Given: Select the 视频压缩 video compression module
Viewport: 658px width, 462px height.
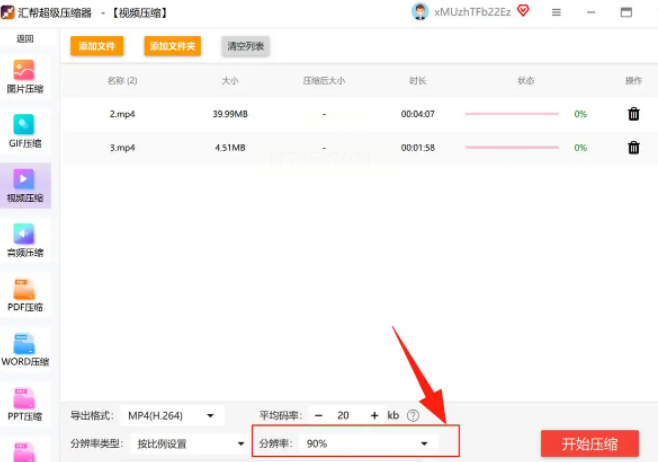Looking at the screenshot, I should (x=25, y=186).
